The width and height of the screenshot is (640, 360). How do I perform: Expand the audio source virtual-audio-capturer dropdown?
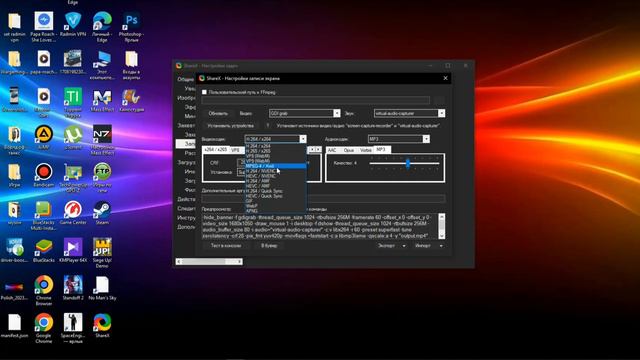[x=441, y=113]
